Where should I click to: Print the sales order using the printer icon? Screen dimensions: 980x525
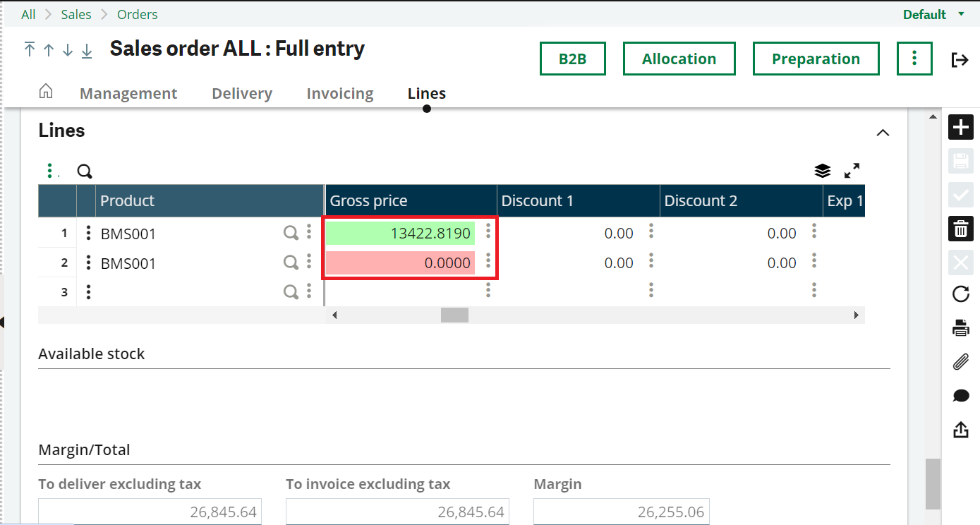(961, 327)
